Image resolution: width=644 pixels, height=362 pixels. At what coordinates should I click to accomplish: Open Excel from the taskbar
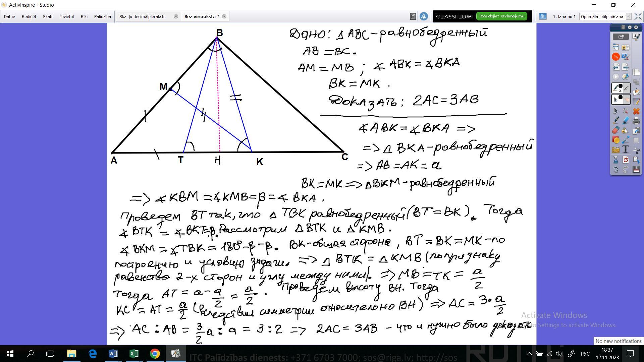pos(134,354)
